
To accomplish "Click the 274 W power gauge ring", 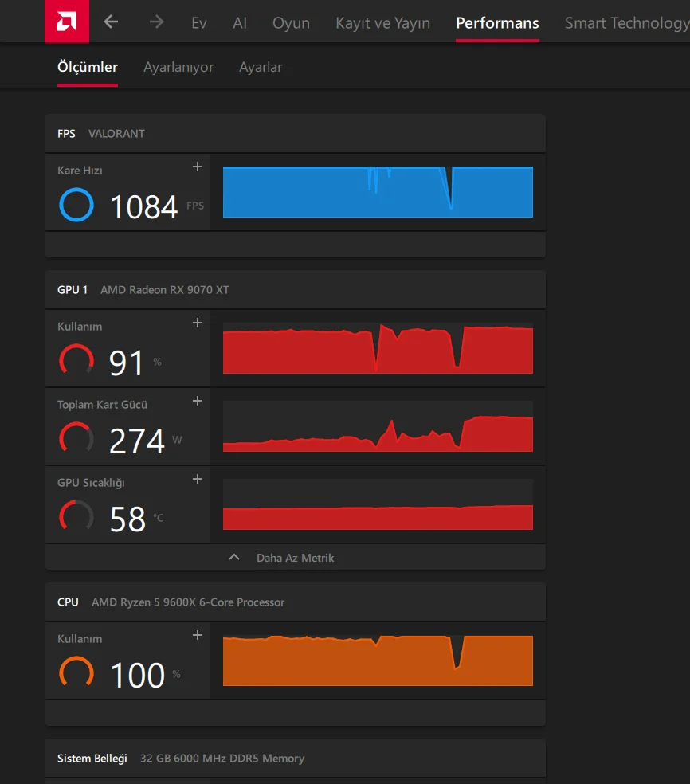I will 76,438.
